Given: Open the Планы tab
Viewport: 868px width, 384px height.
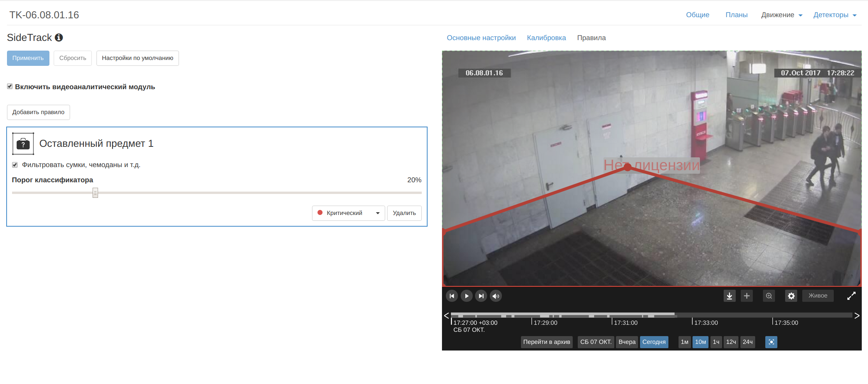Looking at the screenshot, I should tap(736, 15).
